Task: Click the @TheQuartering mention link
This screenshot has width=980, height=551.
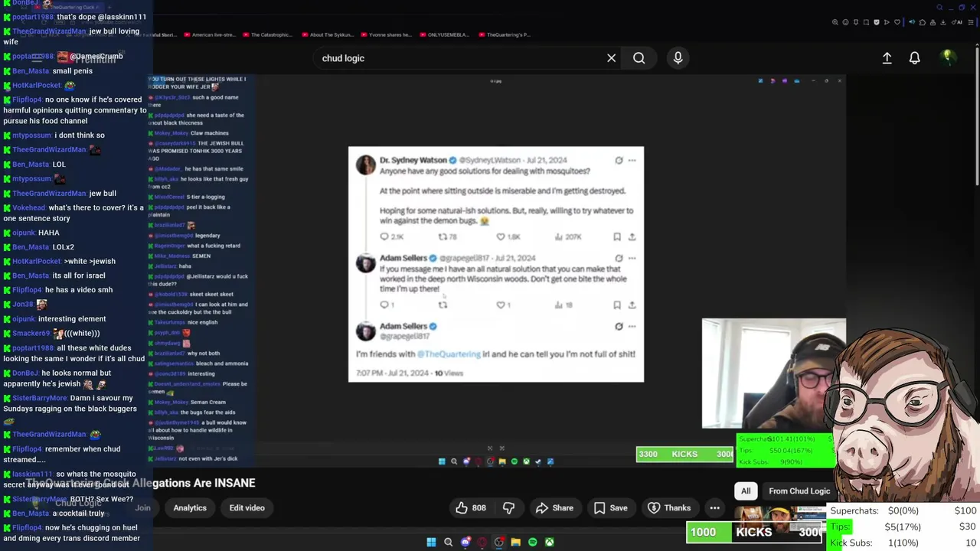Action: click(x=449, y=354)
